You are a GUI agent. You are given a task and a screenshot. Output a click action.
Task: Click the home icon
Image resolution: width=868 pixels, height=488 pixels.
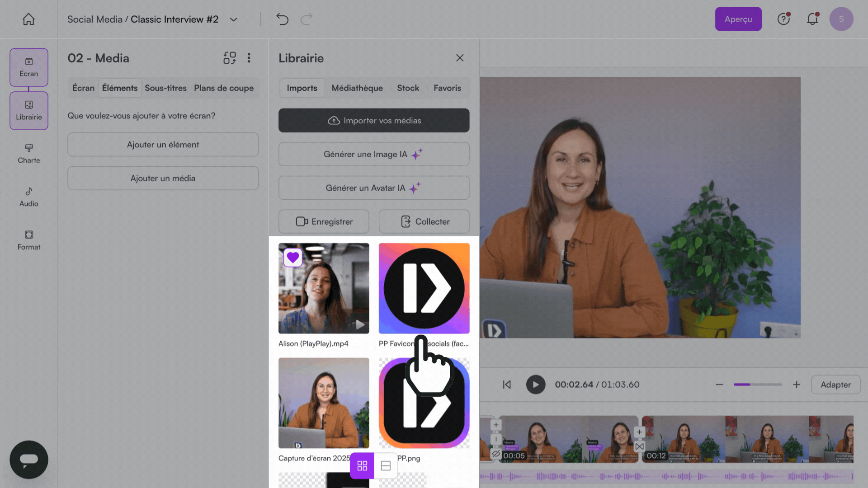(28, 19)
